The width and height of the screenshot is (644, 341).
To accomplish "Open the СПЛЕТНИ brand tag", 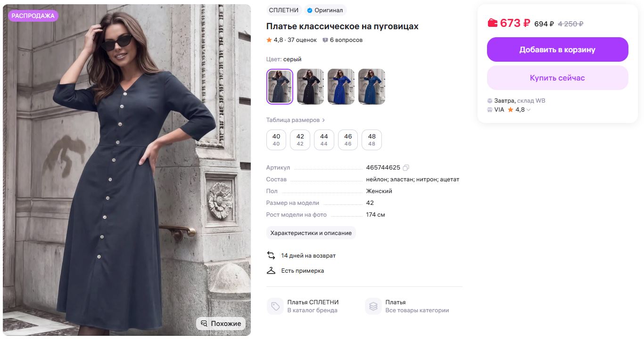I will point(284,10).
